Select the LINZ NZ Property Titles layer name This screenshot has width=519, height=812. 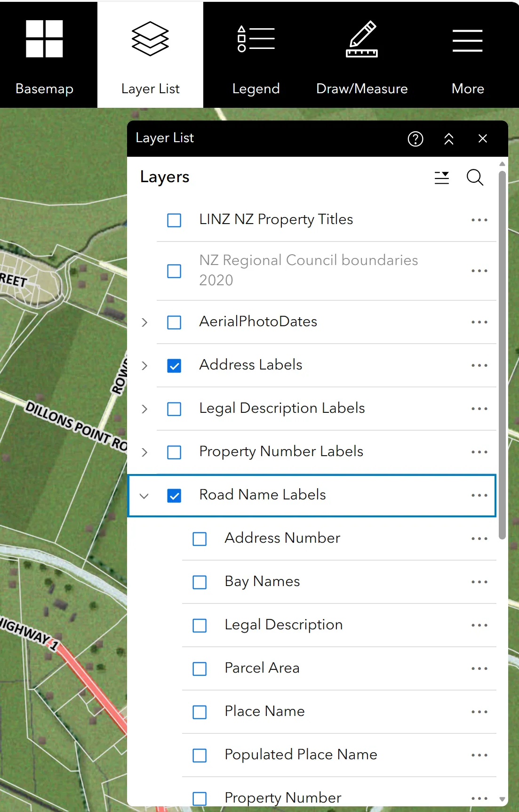pyautogui.click(x=276, y=219)
